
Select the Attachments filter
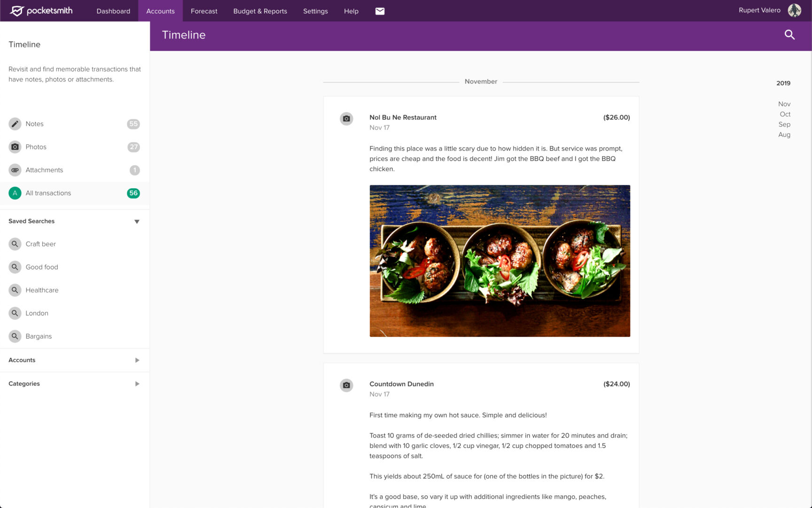tap(75, 170)
